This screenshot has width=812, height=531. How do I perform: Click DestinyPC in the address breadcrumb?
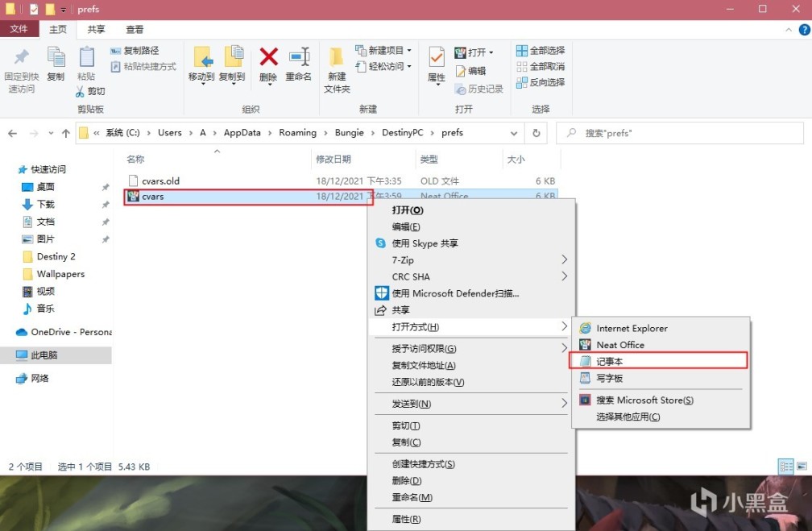[x=403, y=133]
